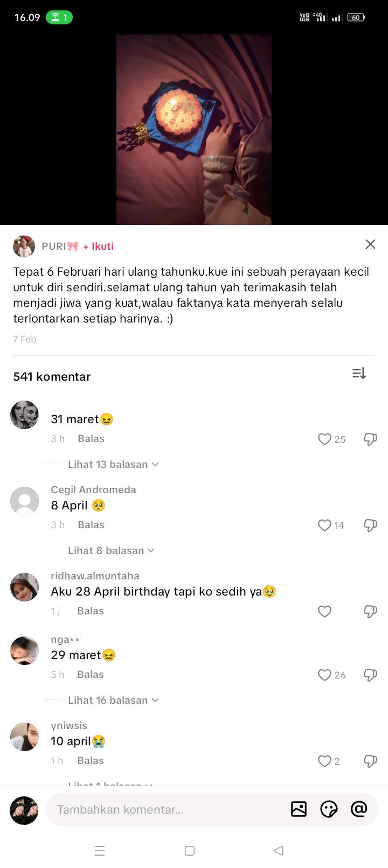Like the "28 April birthday" comment

[x=324, y=612]
